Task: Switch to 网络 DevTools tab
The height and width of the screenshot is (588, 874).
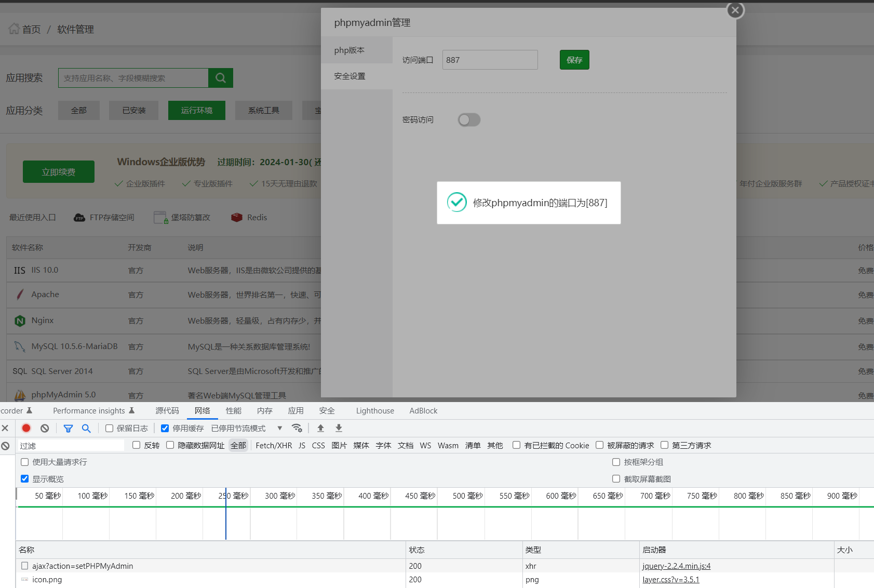Action: tap(203, 410)
